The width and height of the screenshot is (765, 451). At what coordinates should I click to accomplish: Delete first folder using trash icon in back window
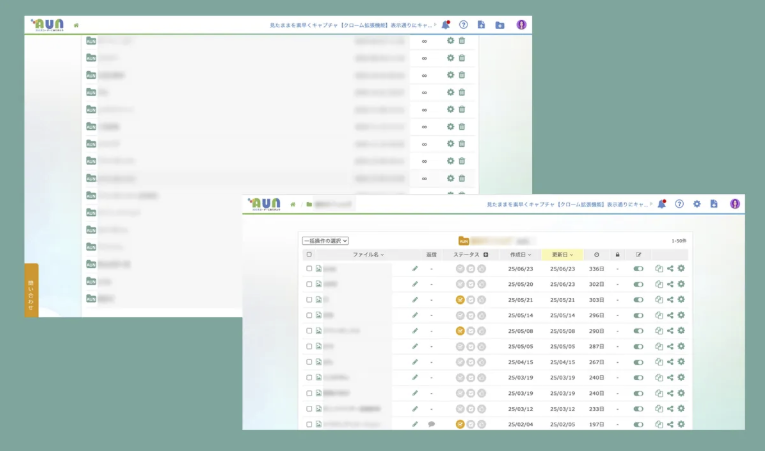462,41
